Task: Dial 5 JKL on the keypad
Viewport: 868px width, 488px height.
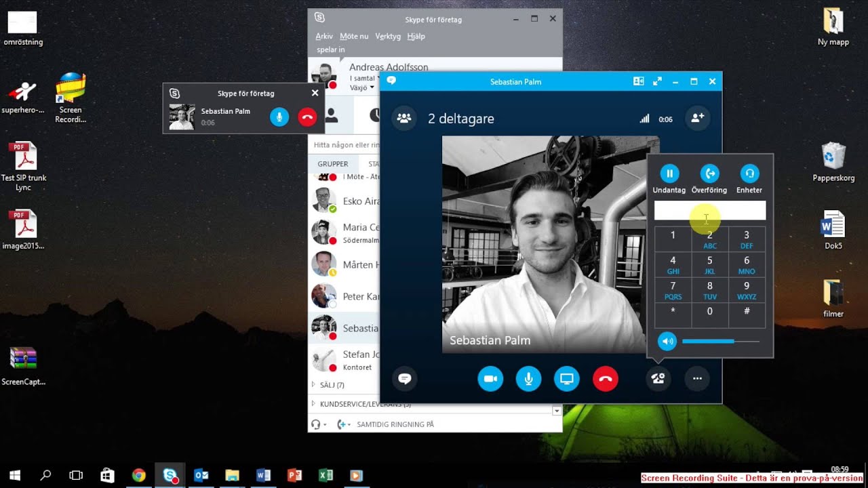Action: [710, 264]
